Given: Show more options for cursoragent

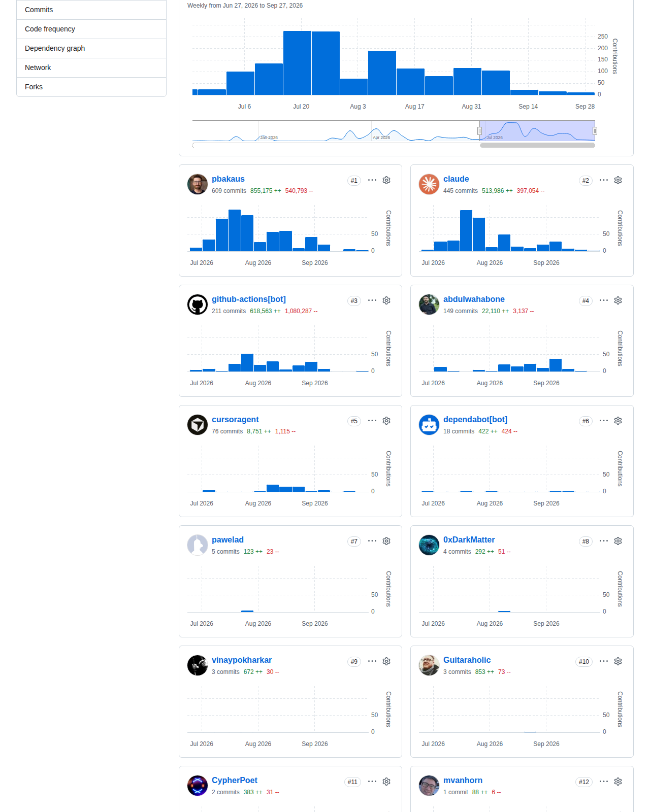Looking at the screenshot, I should click(372, 421).
